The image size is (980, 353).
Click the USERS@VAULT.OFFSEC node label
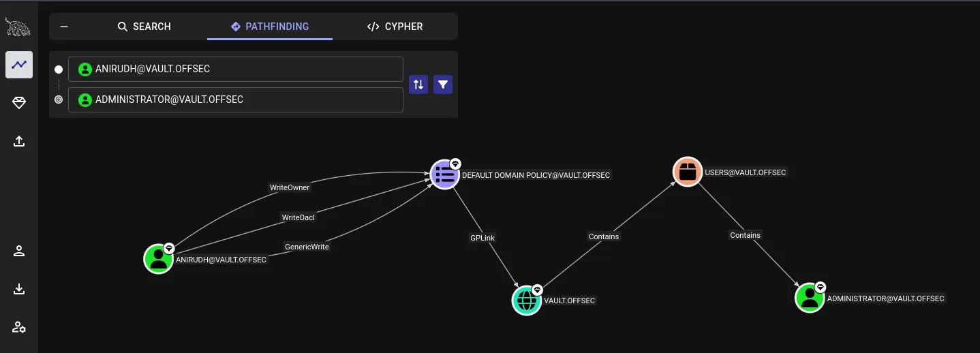click(x=746, y=172)
